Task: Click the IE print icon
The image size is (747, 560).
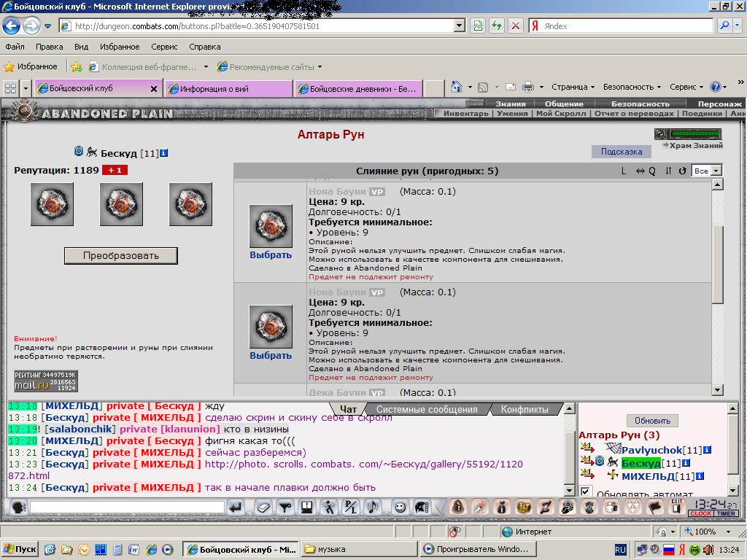Action: pos(528,87)
